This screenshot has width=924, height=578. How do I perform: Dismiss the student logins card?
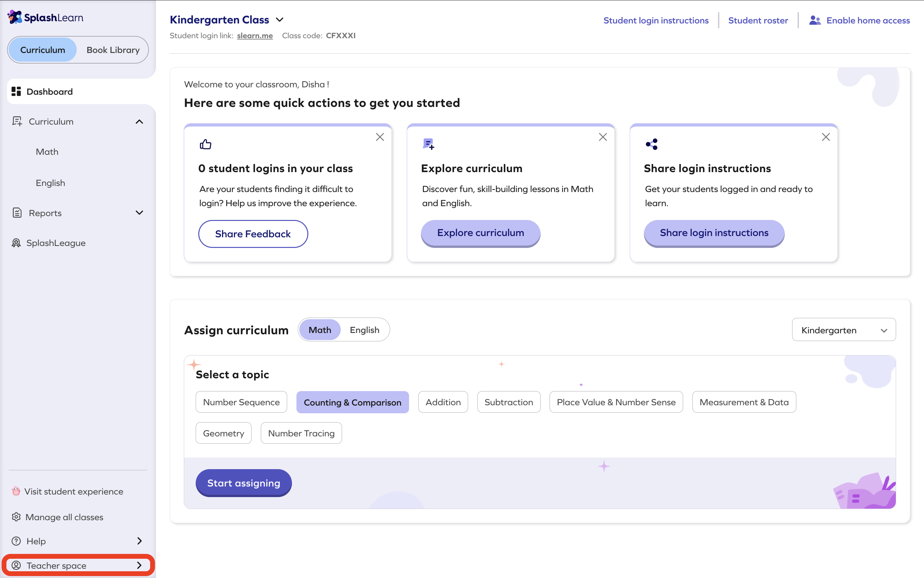click(x=380, y=137)
